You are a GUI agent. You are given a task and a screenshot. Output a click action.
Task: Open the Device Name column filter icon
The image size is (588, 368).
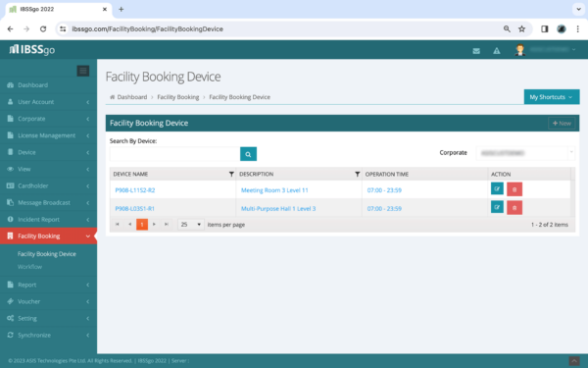pos(231,174)
